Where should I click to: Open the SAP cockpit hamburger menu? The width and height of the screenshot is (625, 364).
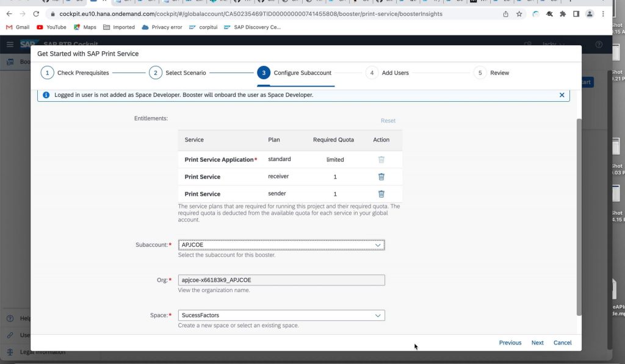[x=10, y=45]
